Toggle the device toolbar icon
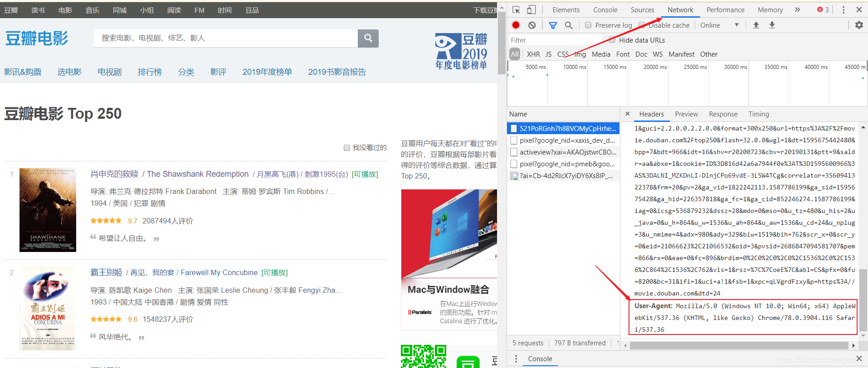 [x=531, y=10]
